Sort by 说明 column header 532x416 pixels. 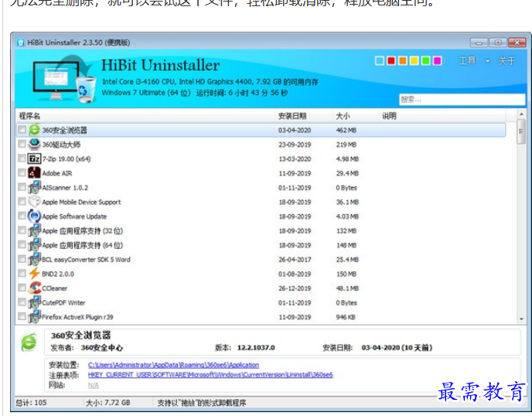(443, 116)
